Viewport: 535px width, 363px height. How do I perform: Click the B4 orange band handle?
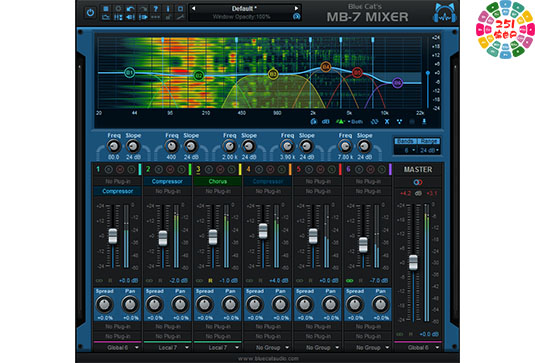tap(326, 67)
